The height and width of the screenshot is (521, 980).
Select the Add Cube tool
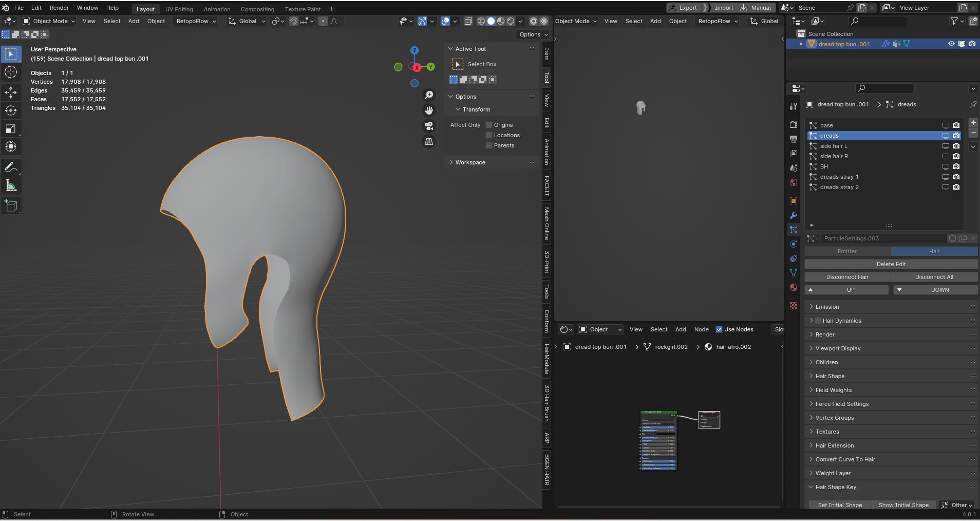pos(11,206)
